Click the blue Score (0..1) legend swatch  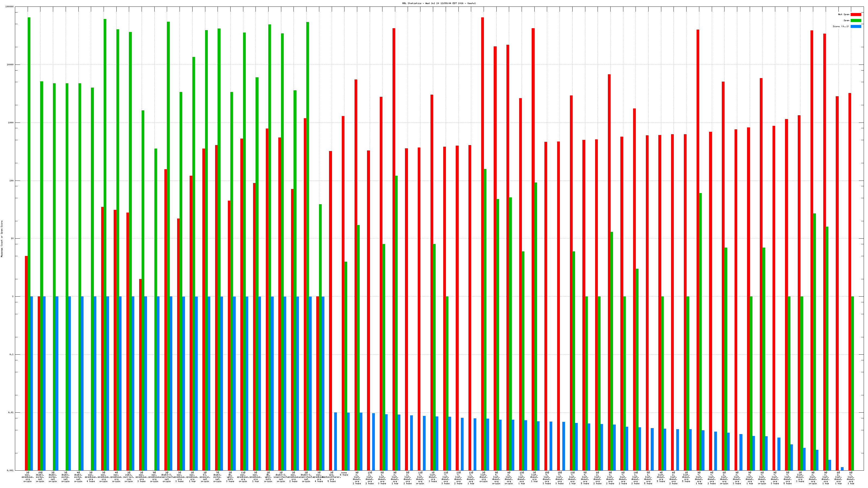(x=856, y=26)
